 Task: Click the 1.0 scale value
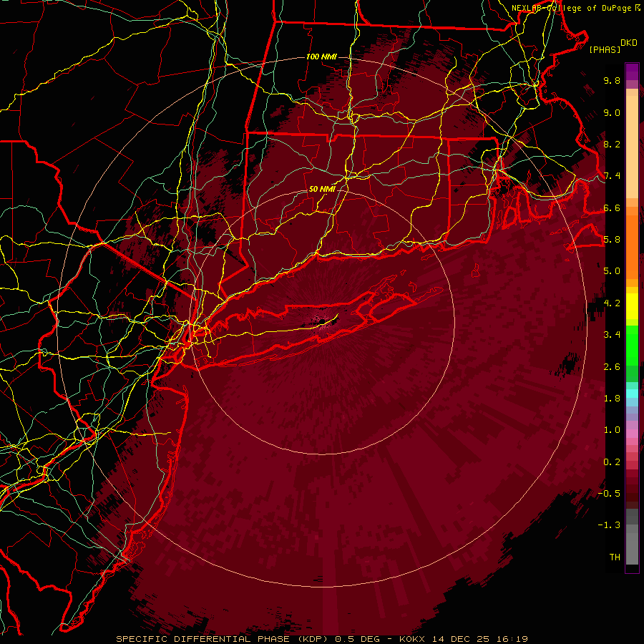coord(612,430)
